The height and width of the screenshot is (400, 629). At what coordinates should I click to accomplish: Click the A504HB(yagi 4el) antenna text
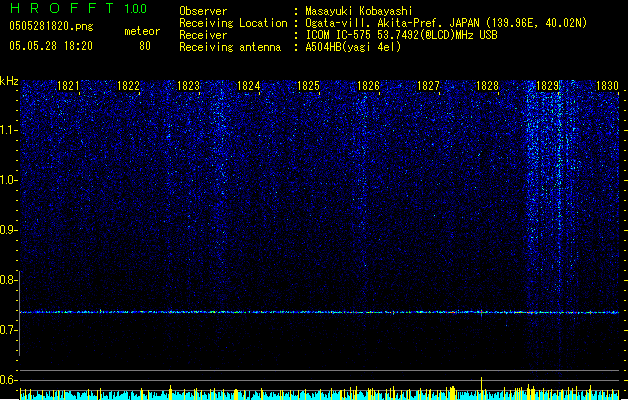click(x=353, y=47)
